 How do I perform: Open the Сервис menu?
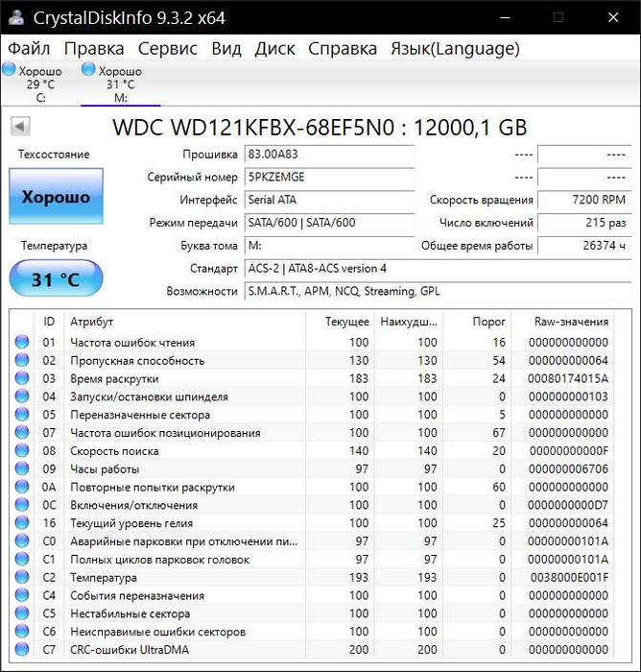point(168,48)
